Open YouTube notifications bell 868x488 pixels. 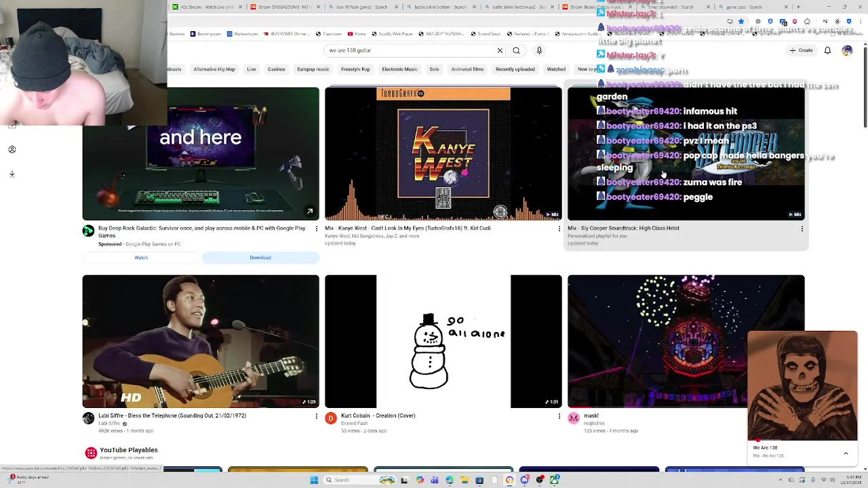tap(827, 50)
